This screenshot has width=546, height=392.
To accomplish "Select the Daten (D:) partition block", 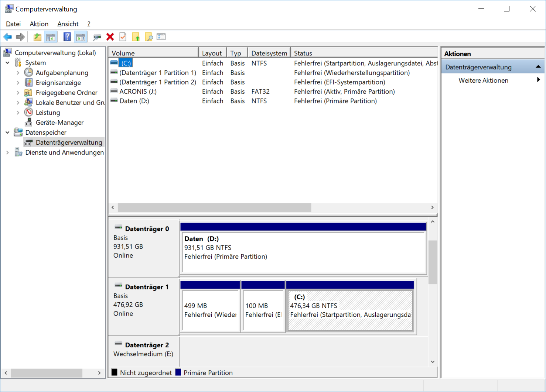I will [x=303, y=252].
